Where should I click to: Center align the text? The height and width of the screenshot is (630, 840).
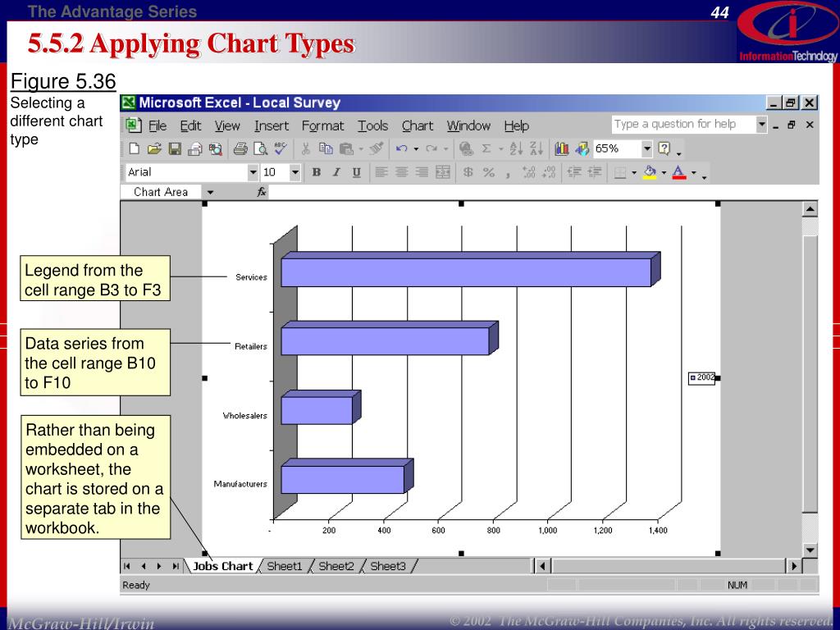pos(401,172)
